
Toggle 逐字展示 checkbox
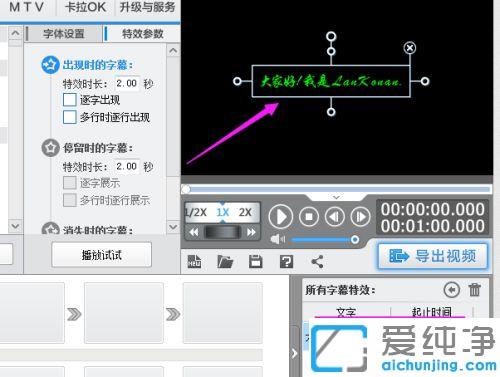(x=70, y=183)
